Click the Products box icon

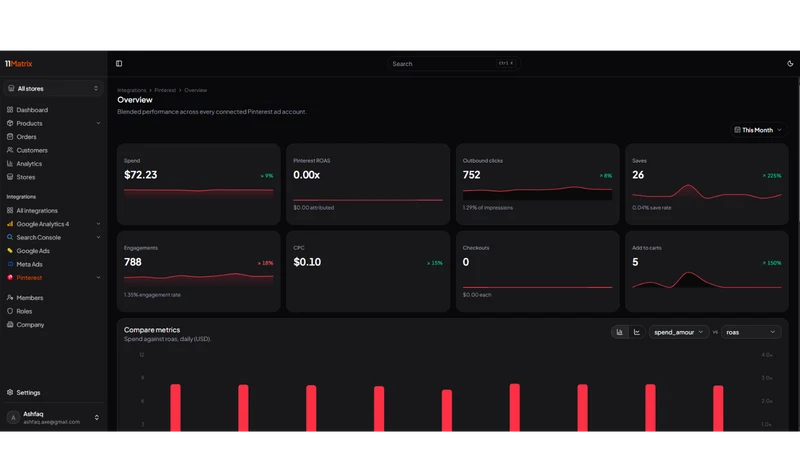pos(10,123)
